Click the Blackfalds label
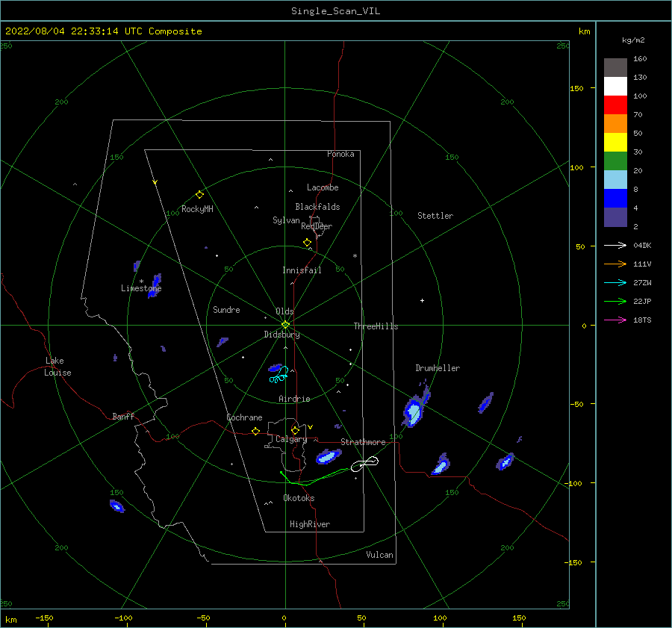The height and width of the screenshot is (628, 672). pyautogui.click(x=317, y=207)
